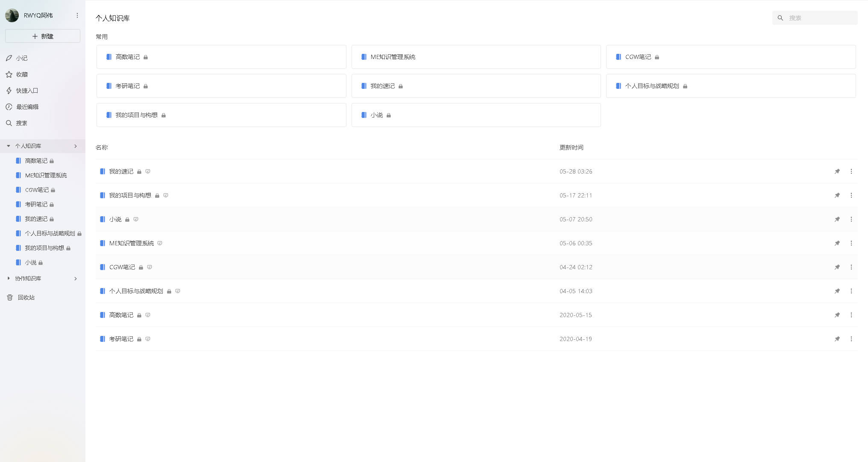Open more options for 小说 row
The width and height of the screenshot is (868, 462).
coord(851,219)
